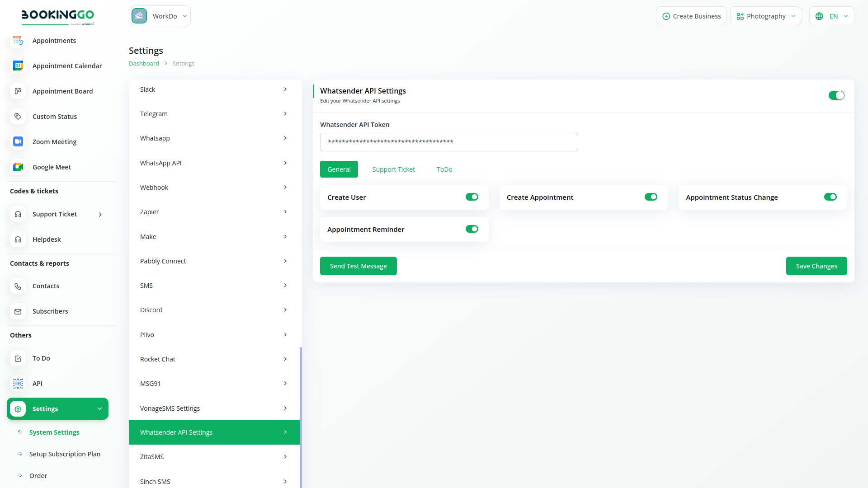Click the To Do checklist icon

tap(18, 358)
